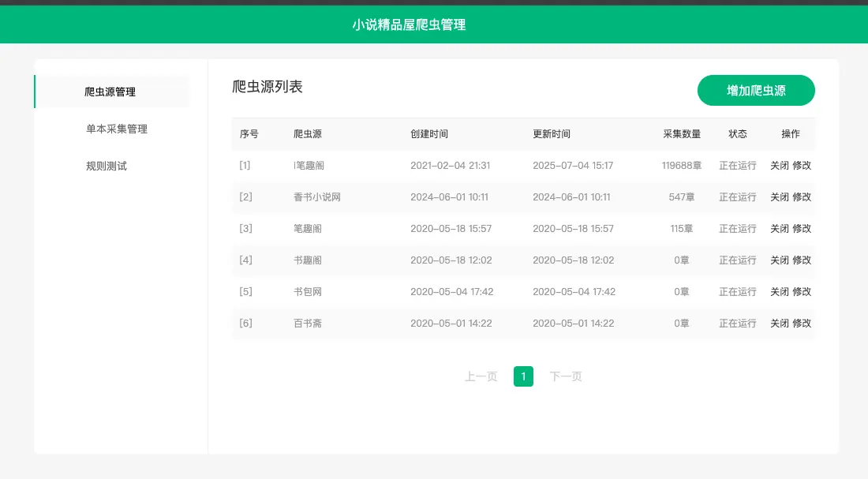Select the 书包网 source name
The width and height of the screenshot is (868, 479).
click(307, 292)
